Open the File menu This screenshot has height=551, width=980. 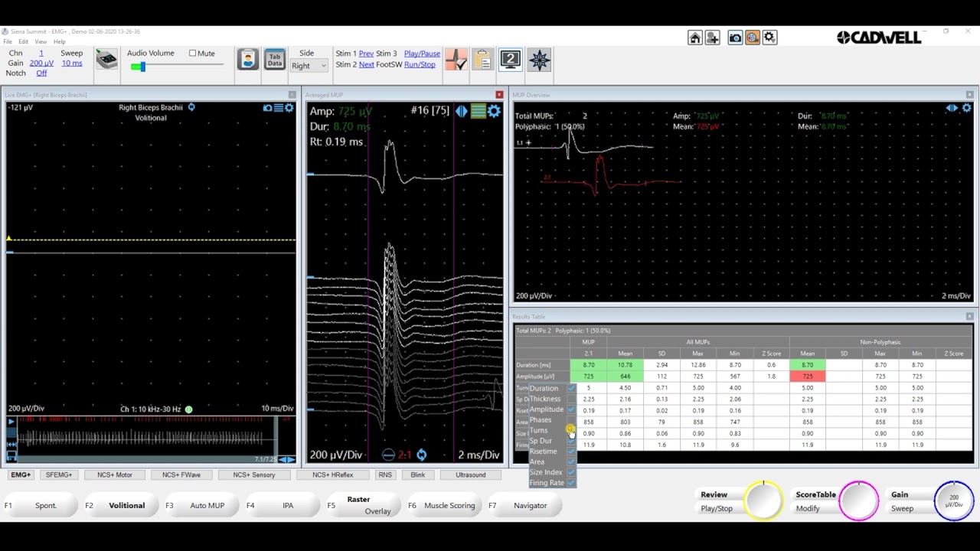8,42
